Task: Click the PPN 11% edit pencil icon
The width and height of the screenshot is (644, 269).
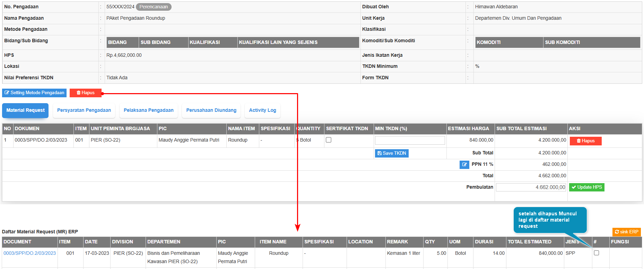Action: 464,164
